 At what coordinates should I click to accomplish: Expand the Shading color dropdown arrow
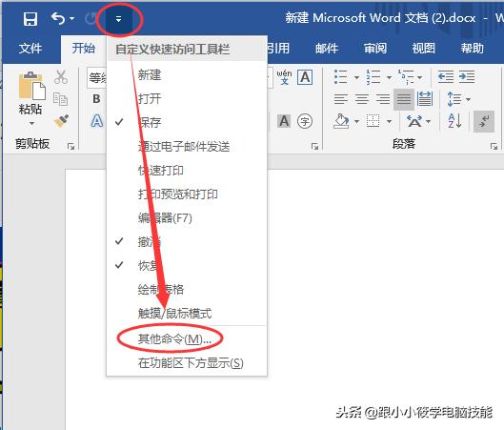pos(356,122)
